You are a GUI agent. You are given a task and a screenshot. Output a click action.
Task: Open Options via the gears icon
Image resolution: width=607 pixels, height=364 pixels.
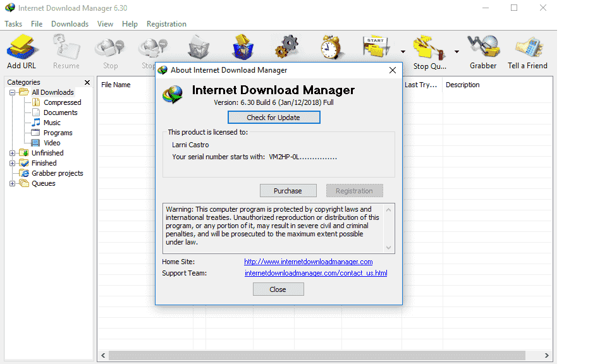[x=287, y=47]
